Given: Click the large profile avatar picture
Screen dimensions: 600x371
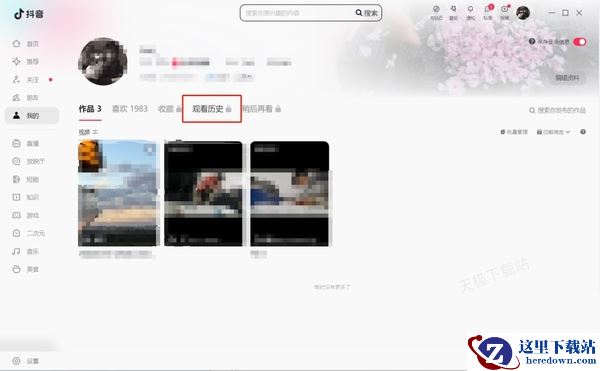Looking at the screenshot, I should pyautogui.click(x=103, y=61).
